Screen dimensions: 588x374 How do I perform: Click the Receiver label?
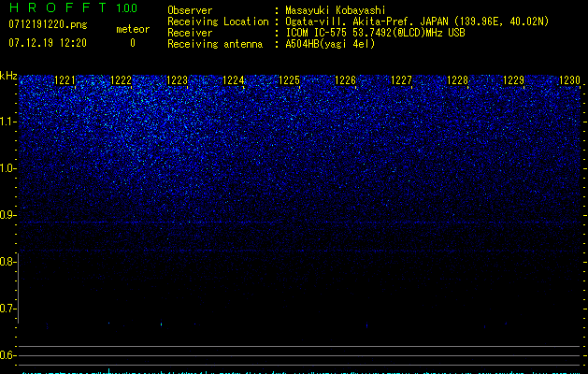point(190,33)
